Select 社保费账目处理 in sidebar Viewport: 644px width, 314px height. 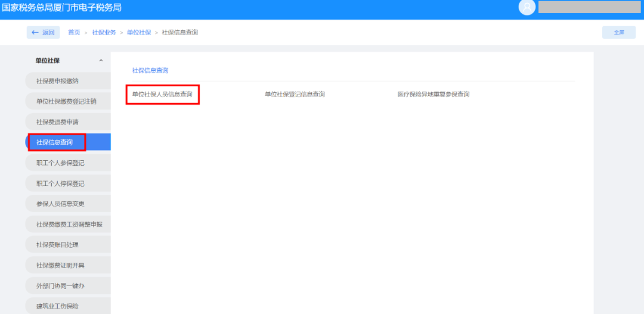point(68,245)
